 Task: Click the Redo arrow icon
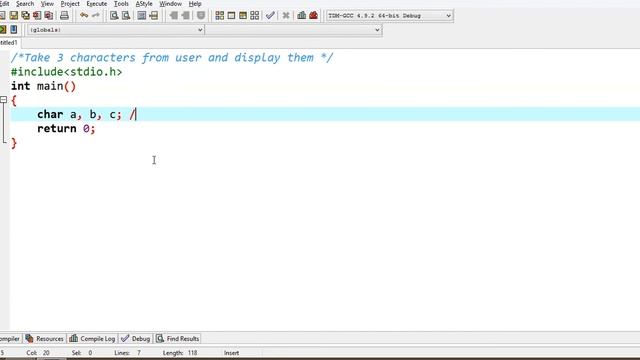click(x=96, y=16)
